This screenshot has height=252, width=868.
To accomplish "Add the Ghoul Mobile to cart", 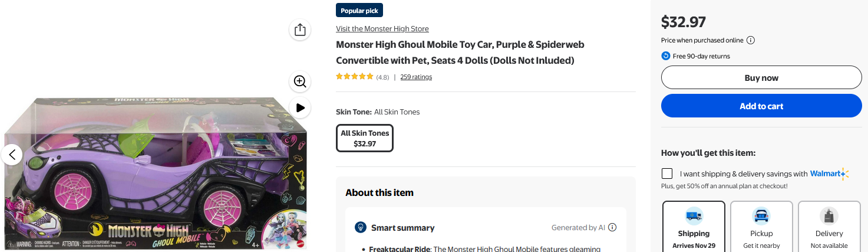I will click(x=761, y=106).
